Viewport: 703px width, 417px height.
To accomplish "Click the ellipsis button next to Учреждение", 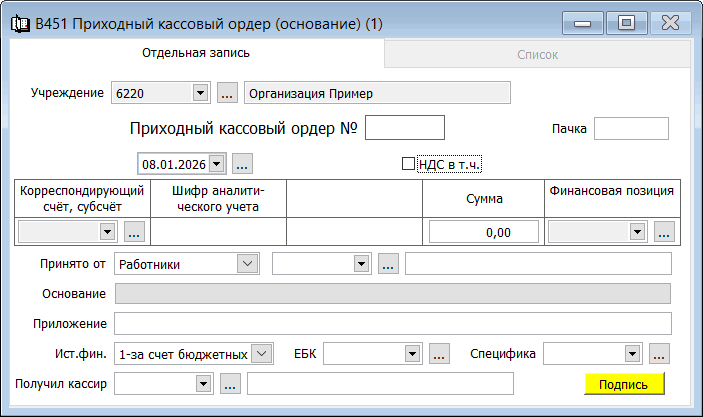I will [226, 93].
